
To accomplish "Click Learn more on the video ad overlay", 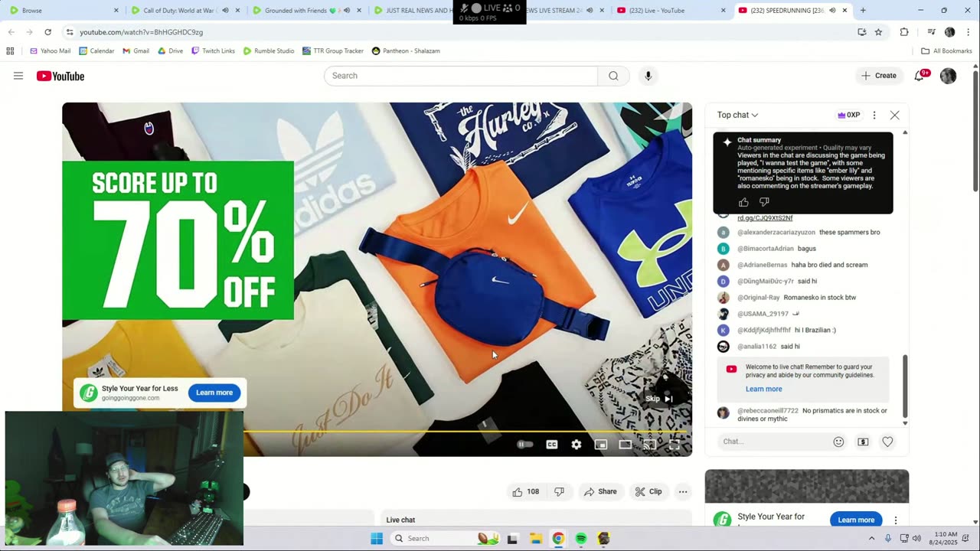I will (x=214, y=393).
